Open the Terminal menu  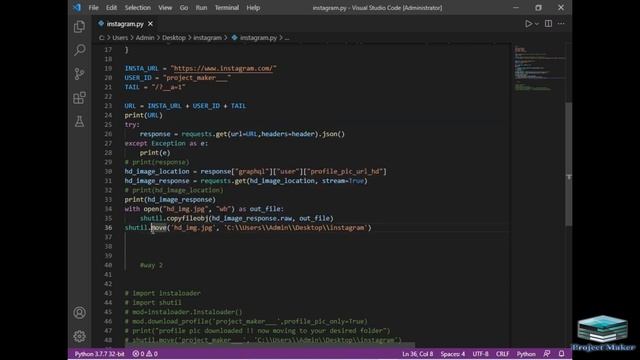(227, 8)
